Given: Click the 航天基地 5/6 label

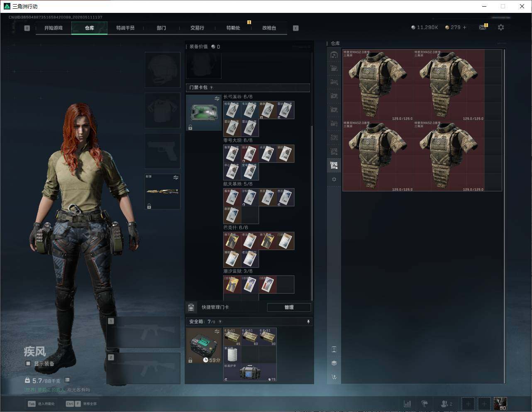Looking at the screenshot, I should 238,184.
